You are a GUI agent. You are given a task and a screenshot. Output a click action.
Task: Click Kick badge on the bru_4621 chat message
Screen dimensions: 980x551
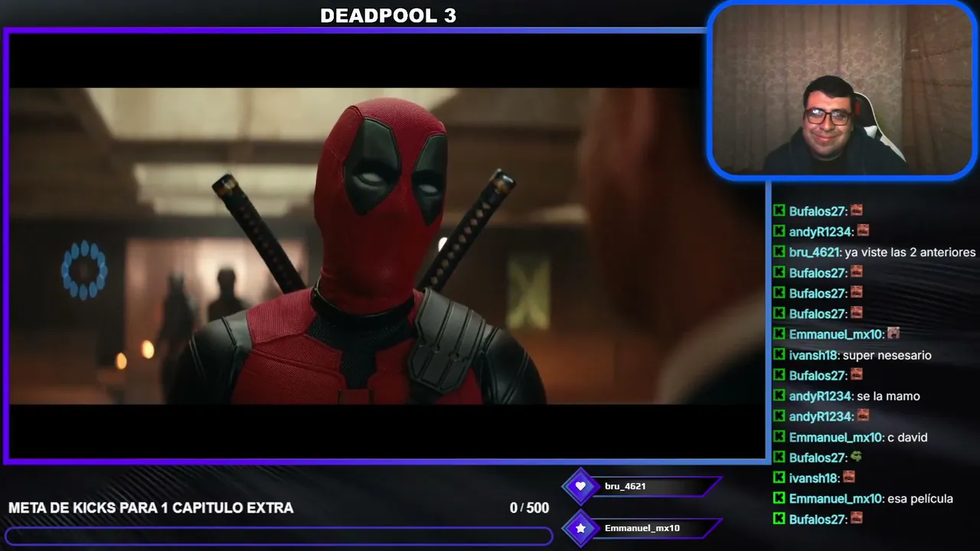pos(779,252)
